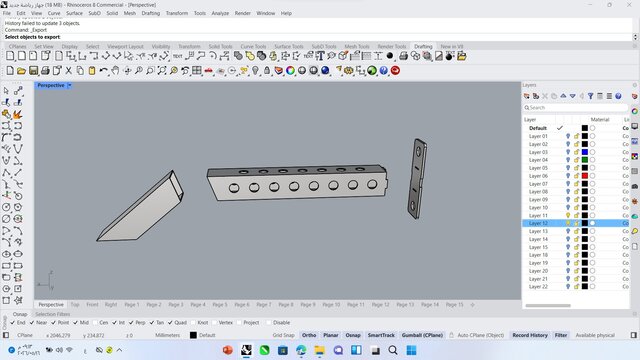Click the large T text object icon
The width and height of the screenshot is (640, 360).
320,56
